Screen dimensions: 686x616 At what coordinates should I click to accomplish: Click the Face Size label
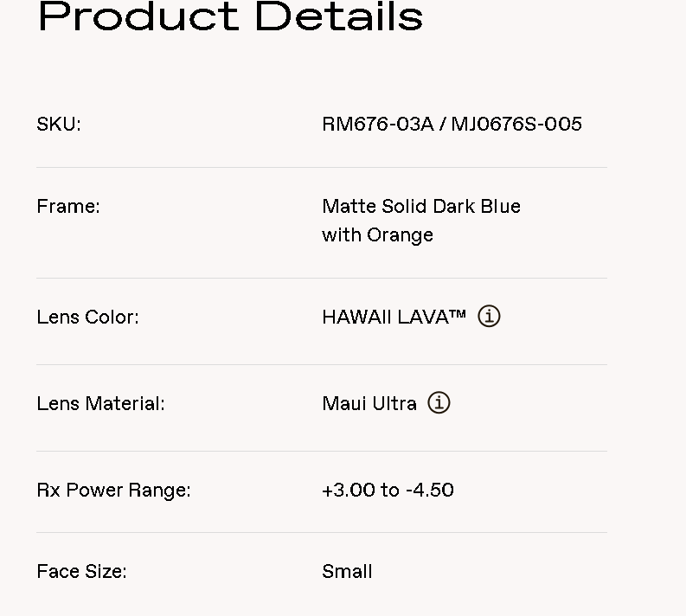[81, 571]
